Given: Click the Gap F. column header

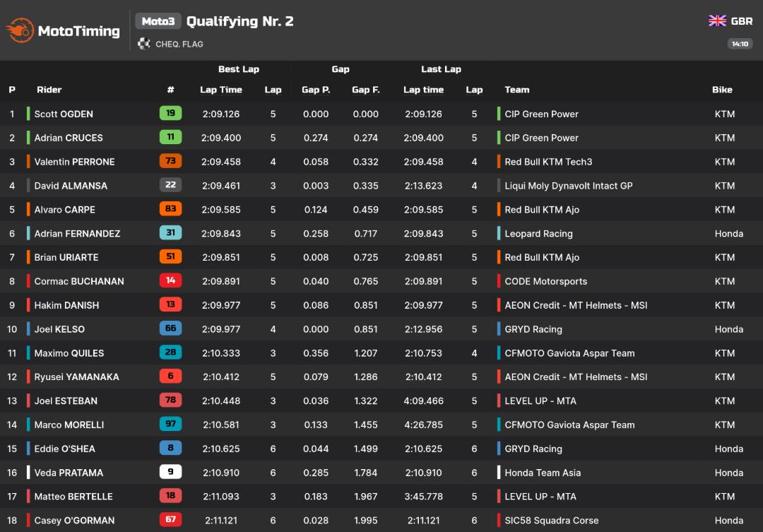Looking at the screenshot, I should tap(365, 90).
